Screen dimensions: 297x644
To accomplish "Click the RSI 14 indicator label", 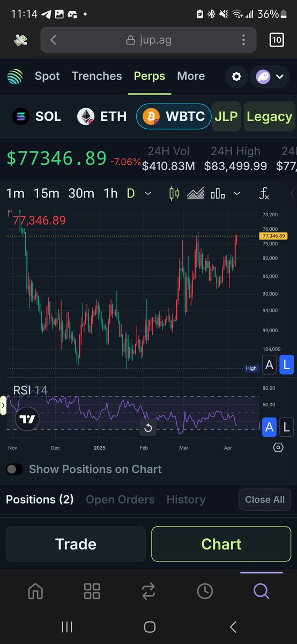I will pos(30,391).
